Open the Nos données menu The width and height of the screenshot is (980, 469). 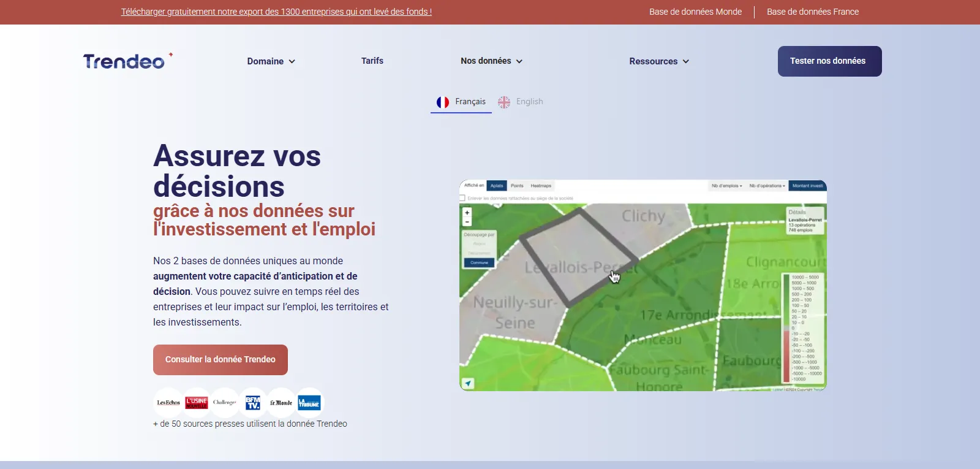492,61
